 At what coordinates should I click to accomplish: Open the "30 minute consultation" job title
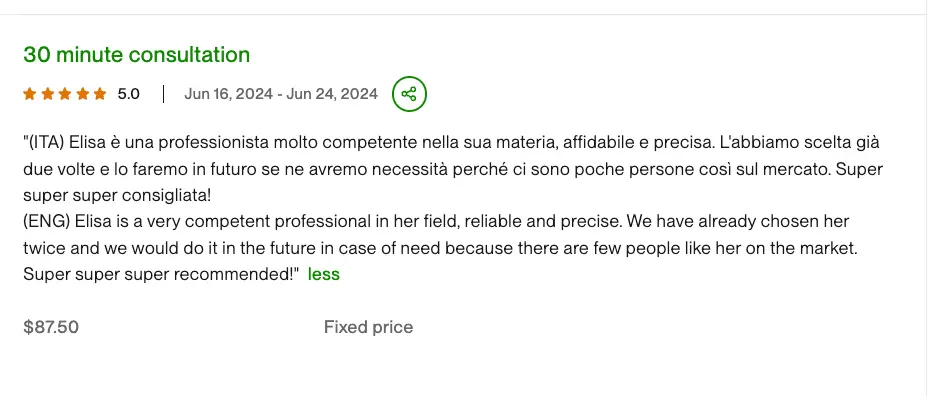pos(136,55)
